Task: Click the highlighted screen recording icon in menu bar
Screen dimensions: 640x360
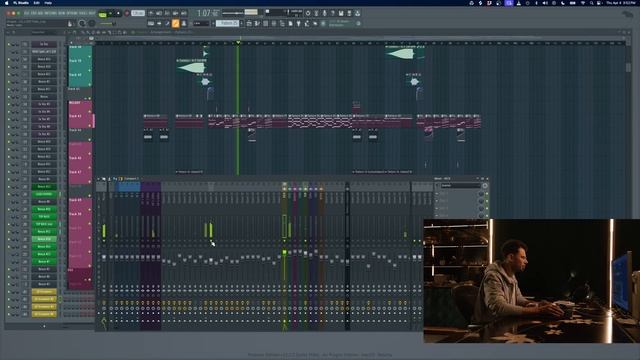Action: pyautogui.click(x=509, y=3)
